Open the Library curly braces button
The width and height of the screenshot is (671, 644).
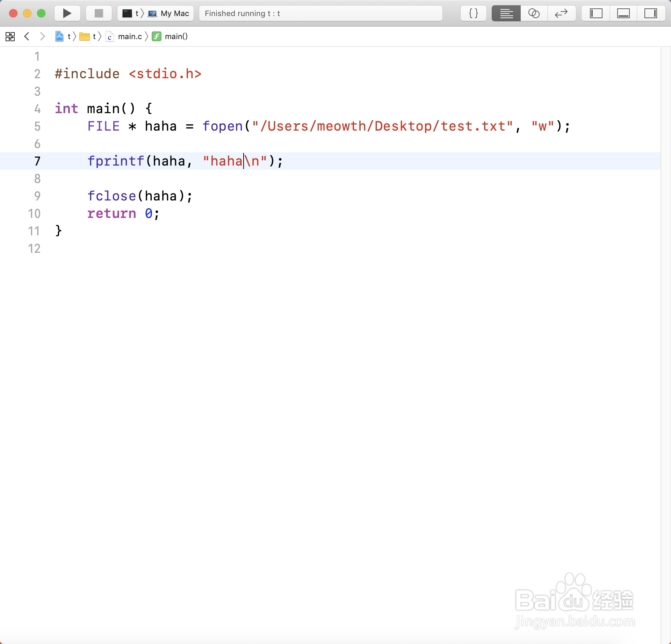tap(473, 13)
